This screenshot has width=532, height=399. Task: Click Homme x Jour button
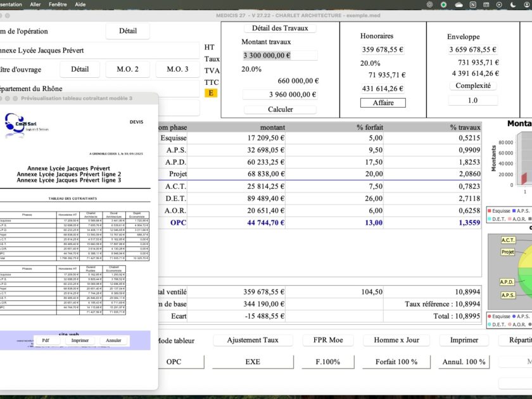pos(396,340)
